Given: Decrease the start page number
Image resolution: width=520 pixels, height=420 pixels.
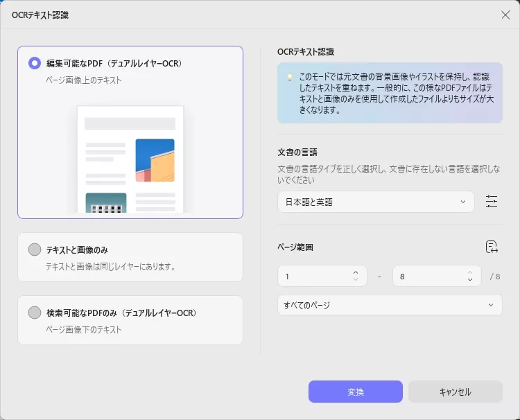Looking at the screenshot, I should point(356,279).
